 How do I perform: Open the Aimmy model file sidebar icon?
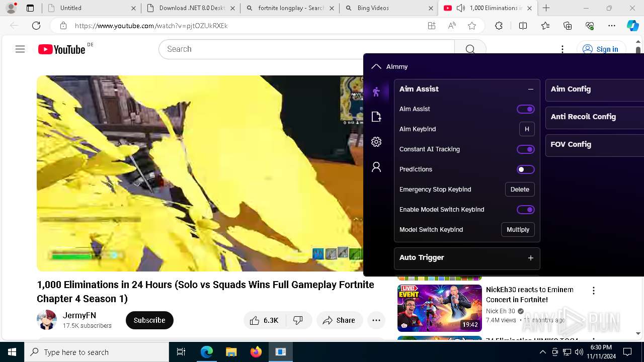(376, 117)
